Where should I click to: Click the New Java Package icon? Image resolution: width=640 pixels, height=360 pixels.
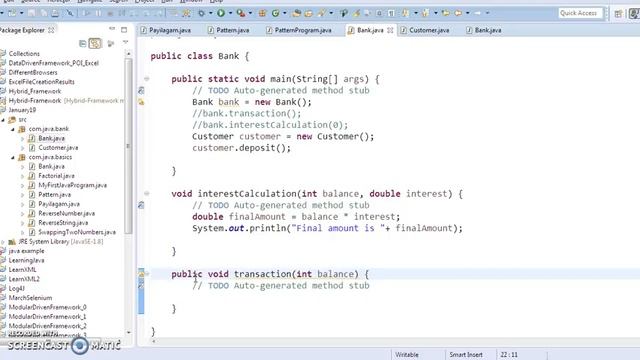pyautogui.click(x=262, y=13)
